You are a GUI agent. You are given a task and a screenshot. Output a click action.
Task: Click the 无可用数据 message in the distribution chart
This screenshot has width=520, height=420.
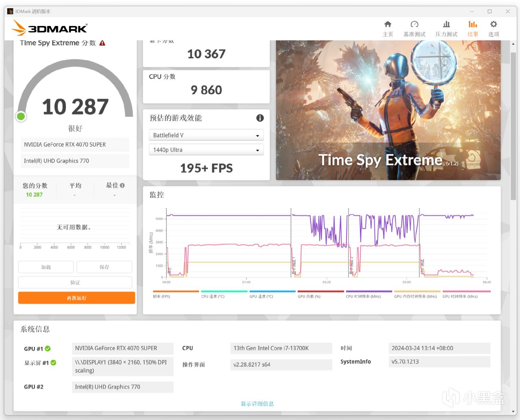coord(74,227)
